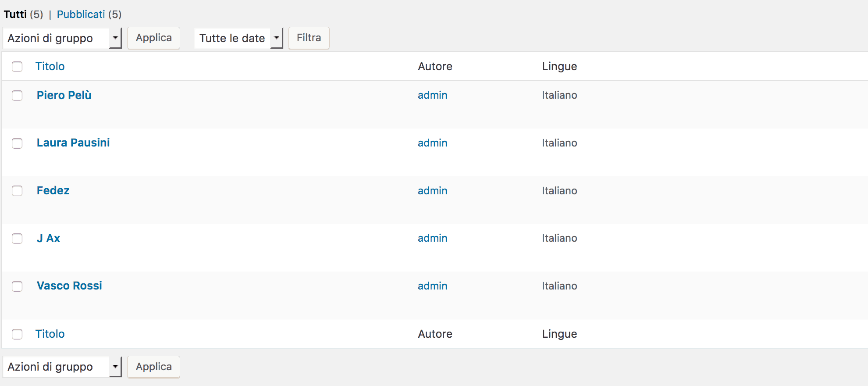Click admin author link for Piero Pelù

click(x=433, y=95)
